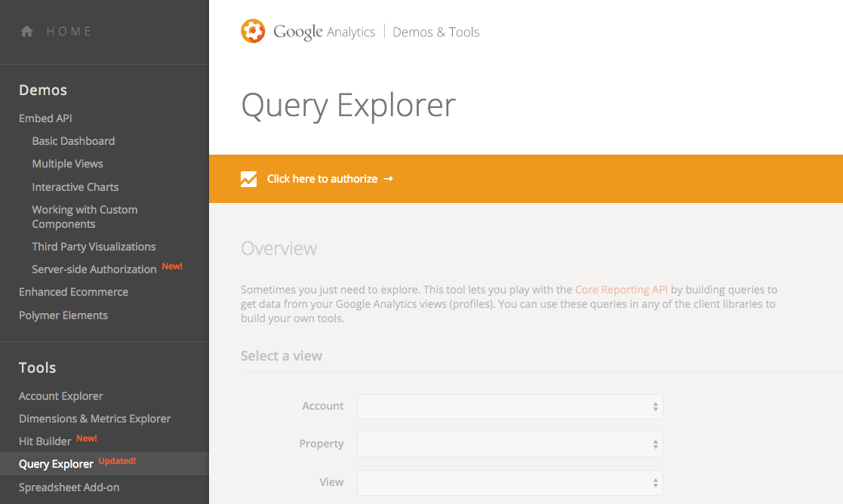This screenshot has width=843, height=504.
Task: Click the Select a view heading
Action: tap(282, 355)
